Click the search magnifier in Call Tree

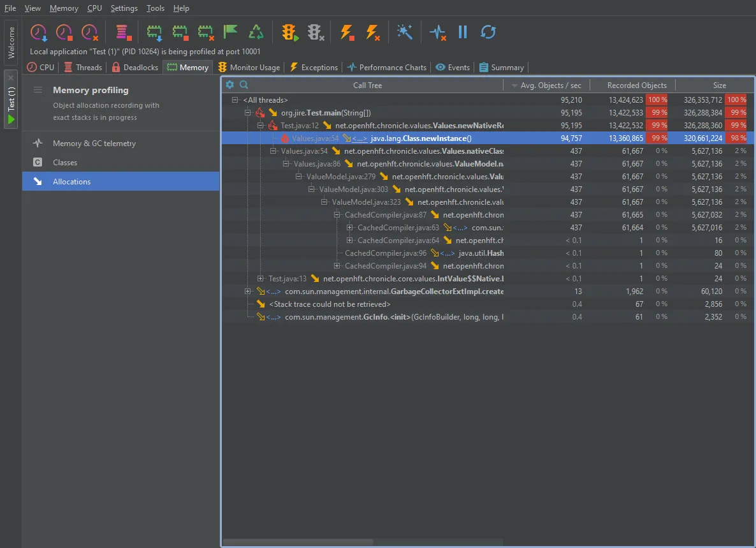point(244,85)
